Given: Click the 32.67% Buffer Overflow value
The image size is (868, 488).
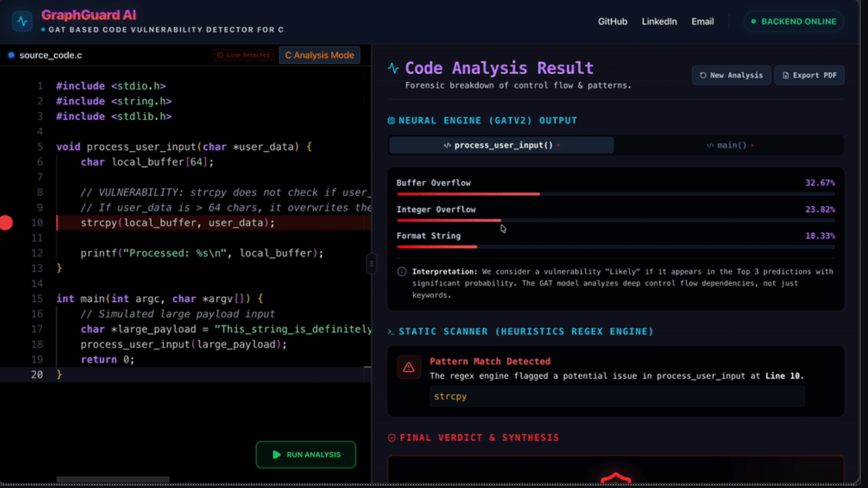Looking at the screenshot, I should point(820,183).
